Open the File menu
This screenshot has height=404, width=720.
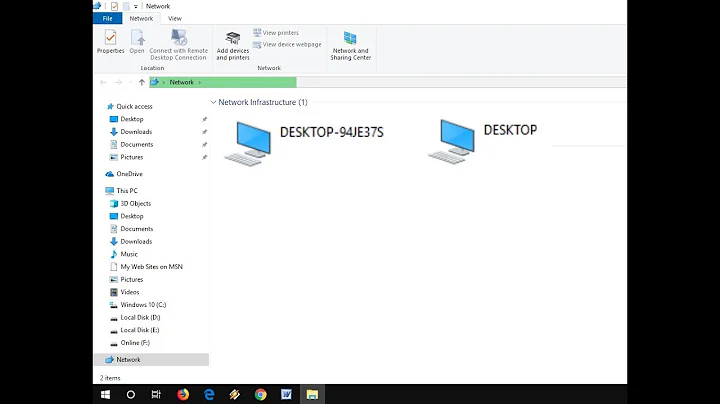(x=106, y=18)
